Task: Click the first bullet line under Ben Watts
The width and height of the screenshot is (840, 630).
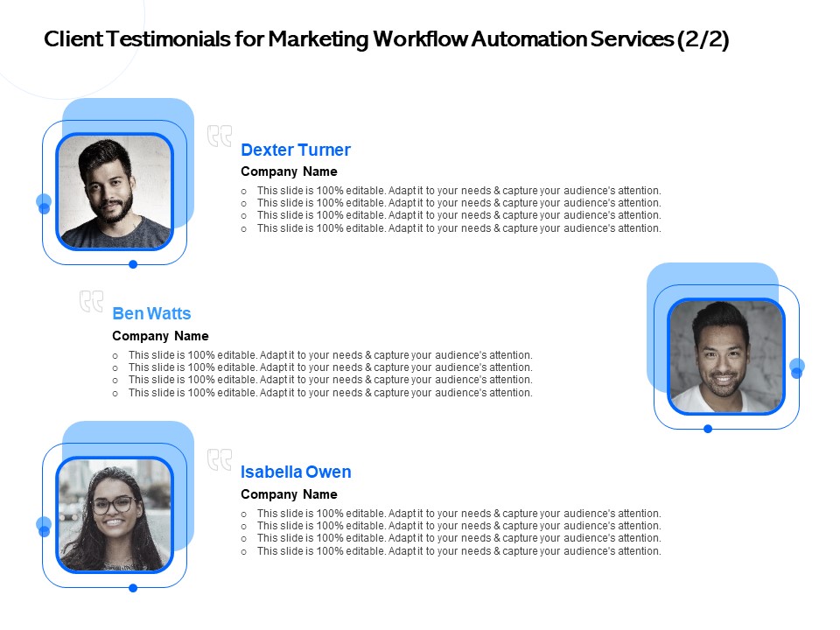Action: pos(323,355)
